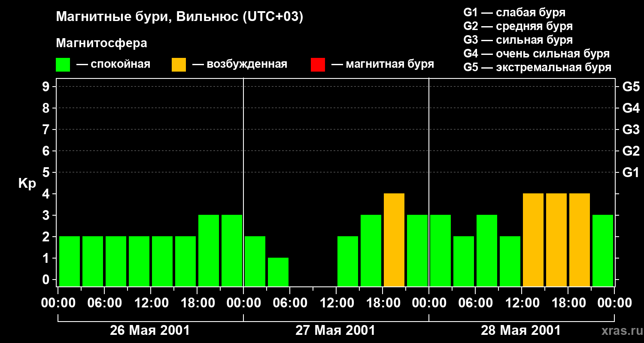The width and height of the screenshot is (644, 343).
Task: Click the «26 Мая 2001» date label
Action: [150, 331]
